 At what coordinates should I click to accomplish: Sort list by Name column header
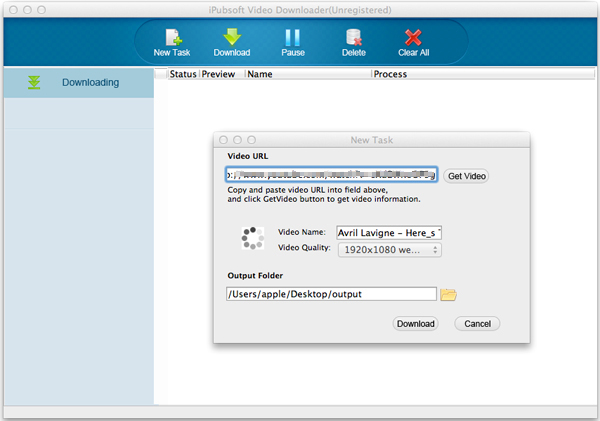[306, 74]
